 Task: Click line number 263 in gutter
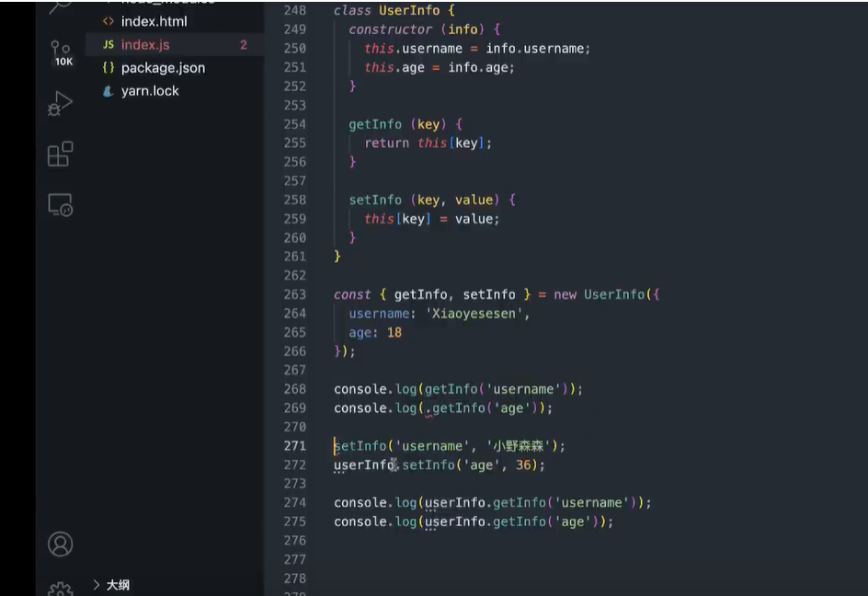click(295, 294)
